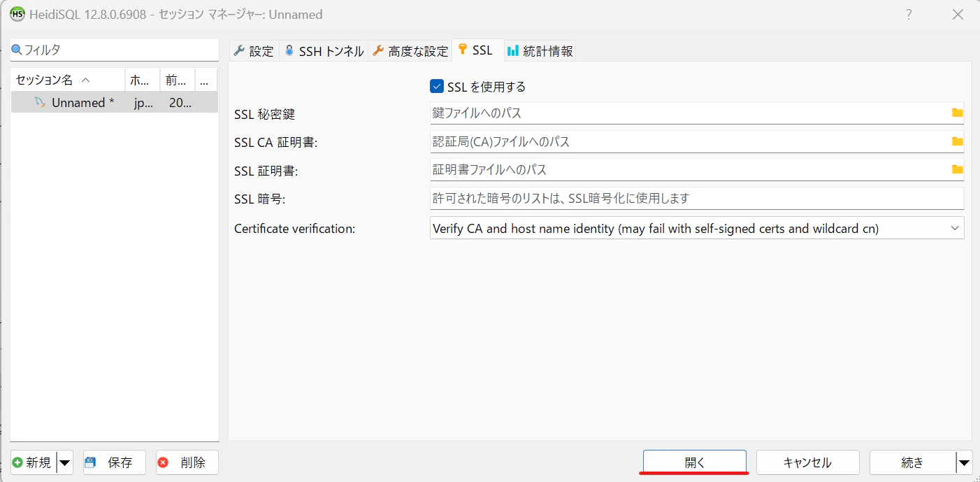980x482 pixels.
Task: Select the Unnamed * session row
Action: 114,102
